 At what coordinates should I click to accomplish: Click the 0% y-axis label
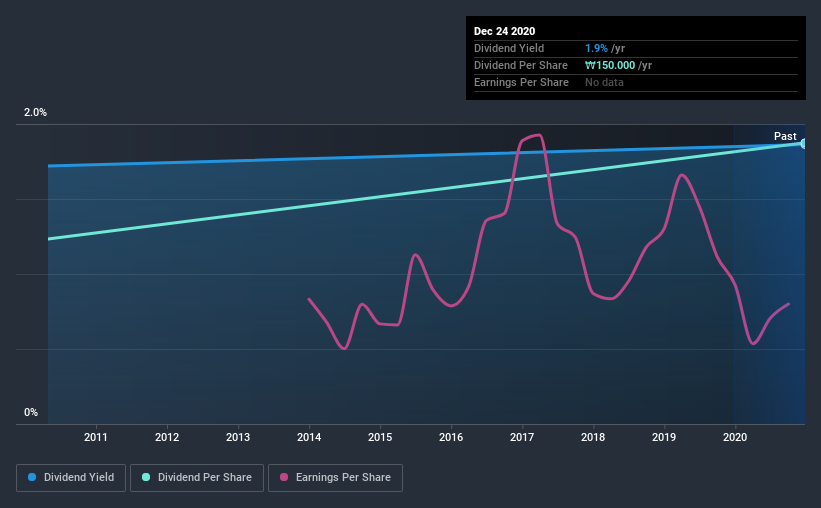pyautogui.click(x=31, y=412)
